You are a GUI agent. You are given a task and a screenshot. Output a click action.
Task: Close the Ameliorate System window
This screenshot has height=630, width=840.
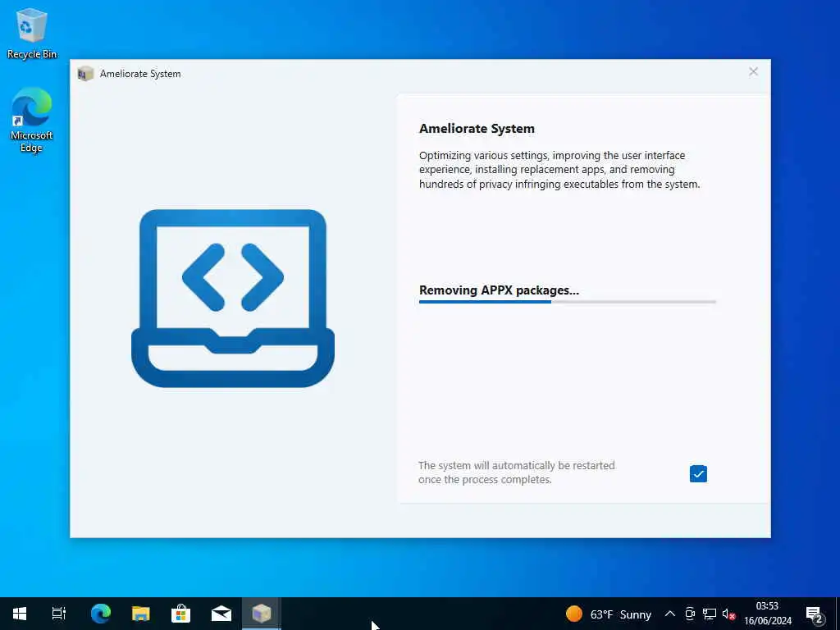pyautogui.click(x=753, y=72)
